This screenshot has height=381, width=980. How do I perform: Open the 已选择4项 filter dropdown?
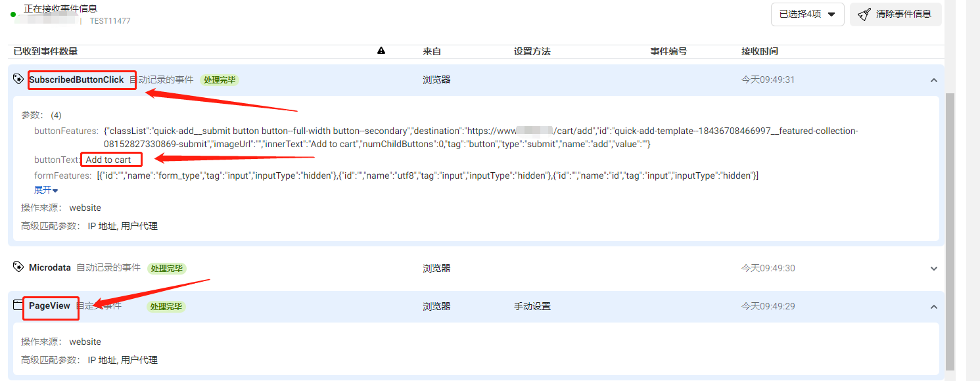pyautogui.click(x=807, y=14)
